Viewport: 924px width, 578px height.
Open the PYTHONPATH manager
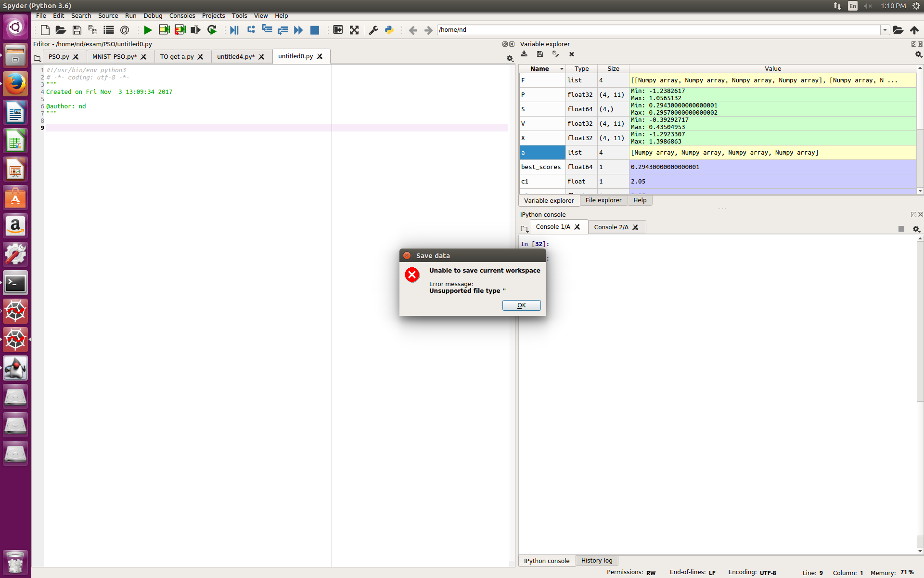(x=389, y=30)
